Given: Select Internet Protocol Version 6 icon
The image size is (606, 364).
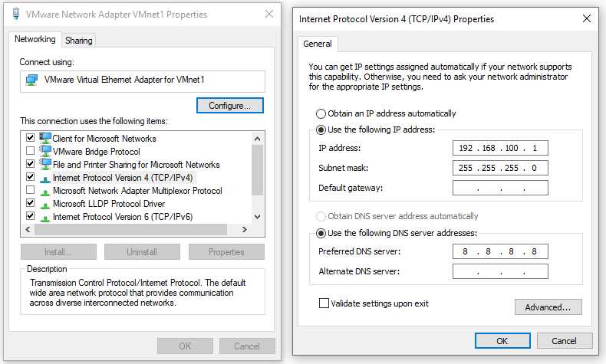Looking at the screenshot, I should tap(45, 218).
